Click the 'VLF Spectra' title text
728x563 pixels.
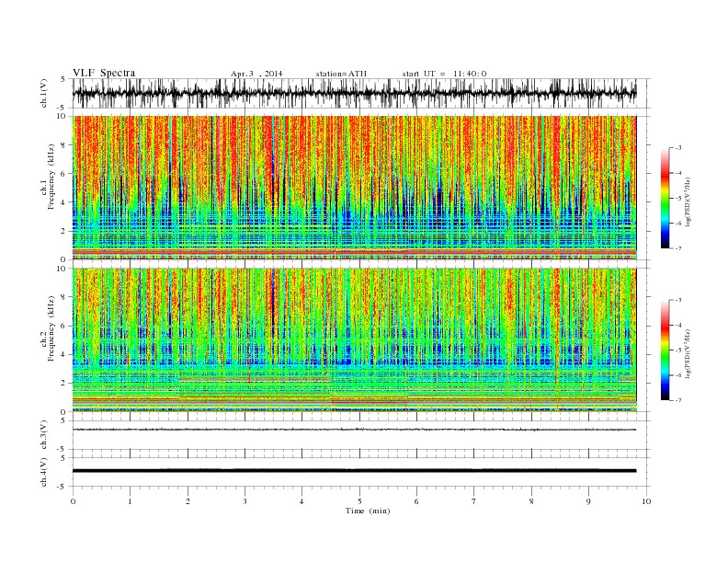(x=104, y=73)
